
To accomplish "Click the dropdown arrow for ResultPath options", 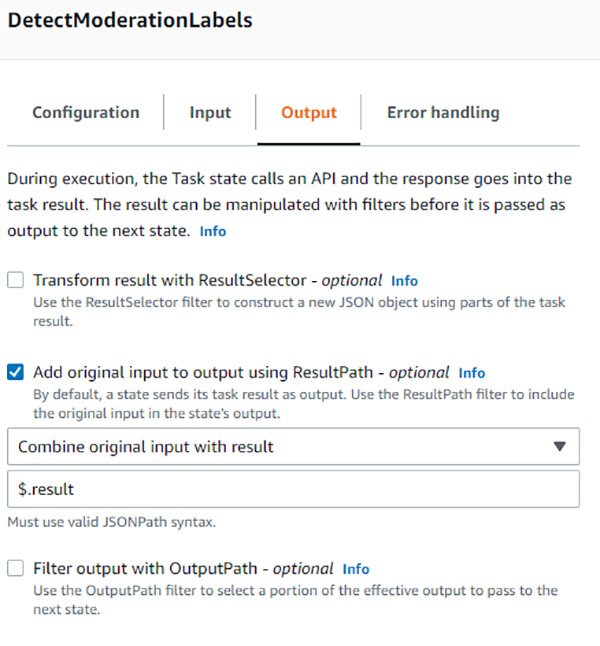I will tap(560, 447).
